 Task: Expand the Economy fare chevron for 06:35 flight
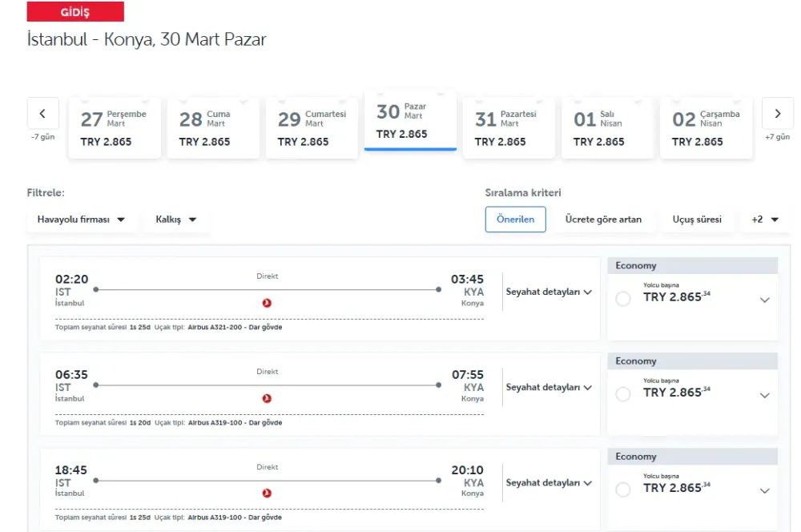coord(764,395)
